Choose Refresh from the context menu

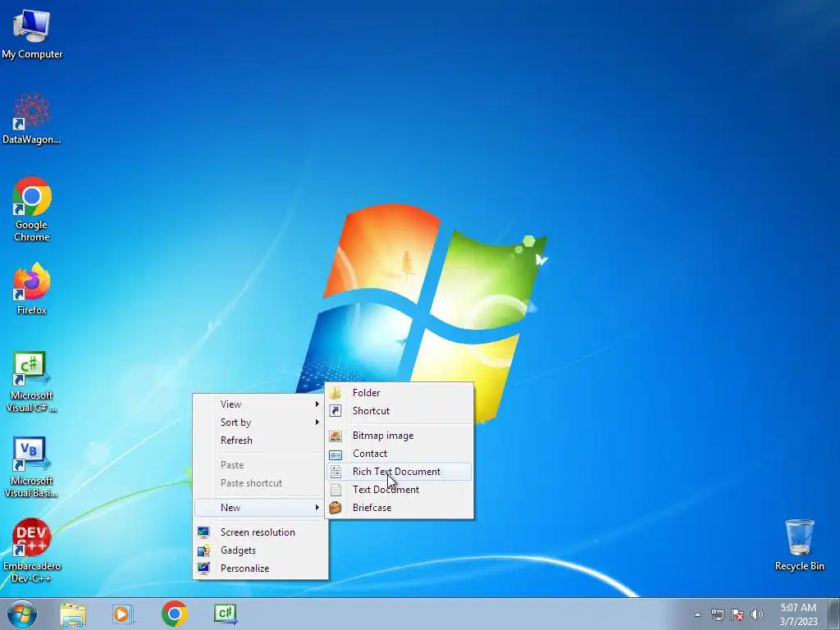tap(260, 441)
